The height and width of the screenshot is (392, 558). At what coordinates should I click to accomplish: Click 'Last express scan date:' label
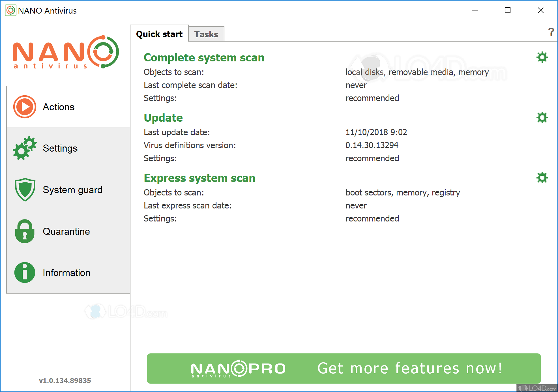click(x=188, y=206)
